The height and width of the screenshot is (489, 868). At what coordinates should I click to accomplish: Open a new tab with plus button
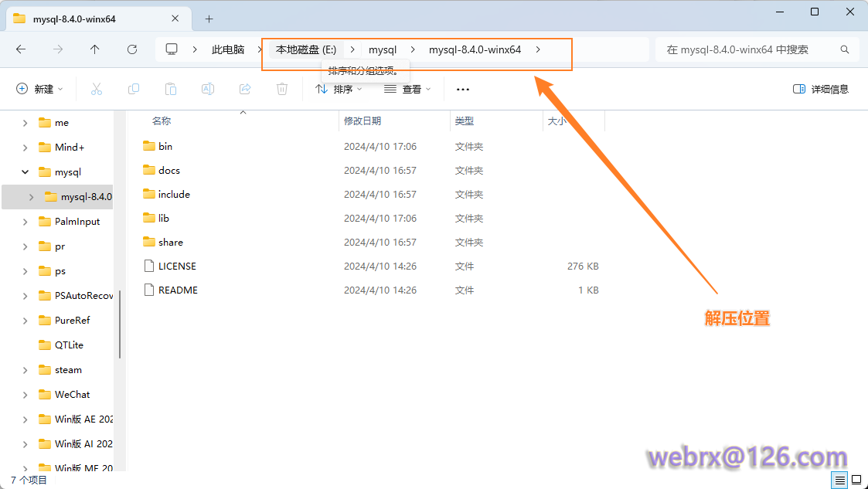(209, 19)
